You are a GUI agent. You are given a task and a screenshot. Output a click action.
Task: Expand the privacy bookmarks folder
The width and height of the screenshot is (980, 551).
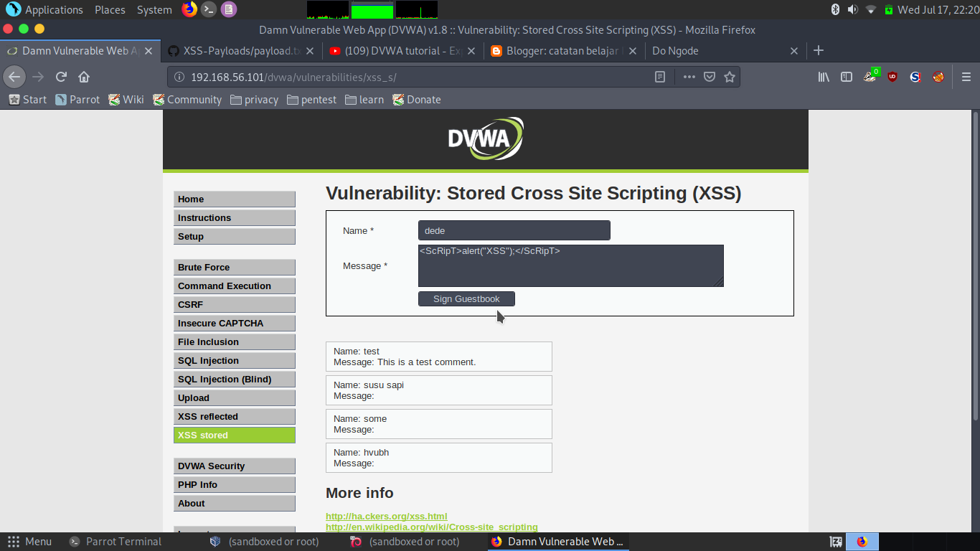[255, 100]
